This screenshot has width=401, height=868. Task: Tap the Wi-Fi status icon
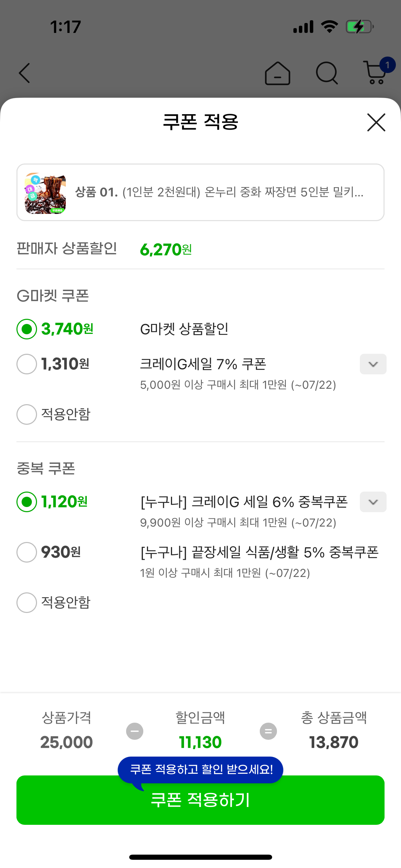329,27
